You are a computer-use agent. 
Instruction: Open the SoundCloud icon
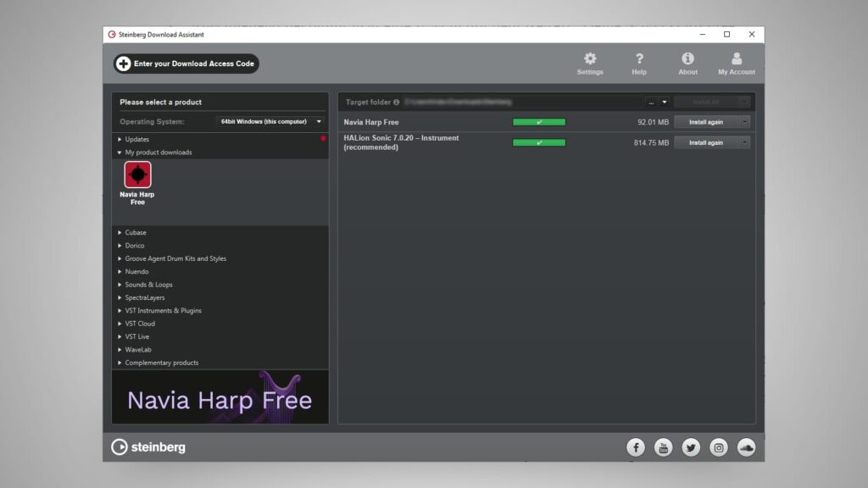[x=746, y=447]
